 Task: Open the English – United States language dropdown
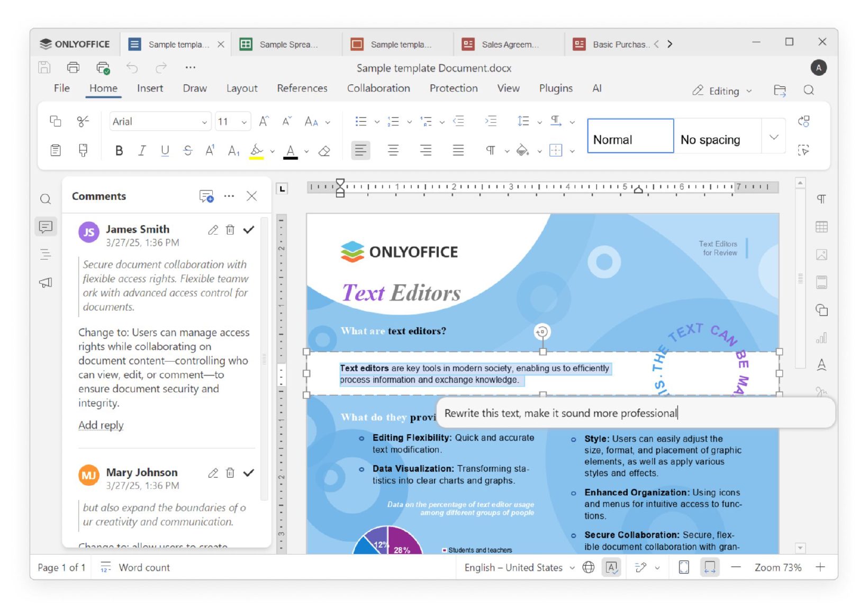(x=519, y=568)
